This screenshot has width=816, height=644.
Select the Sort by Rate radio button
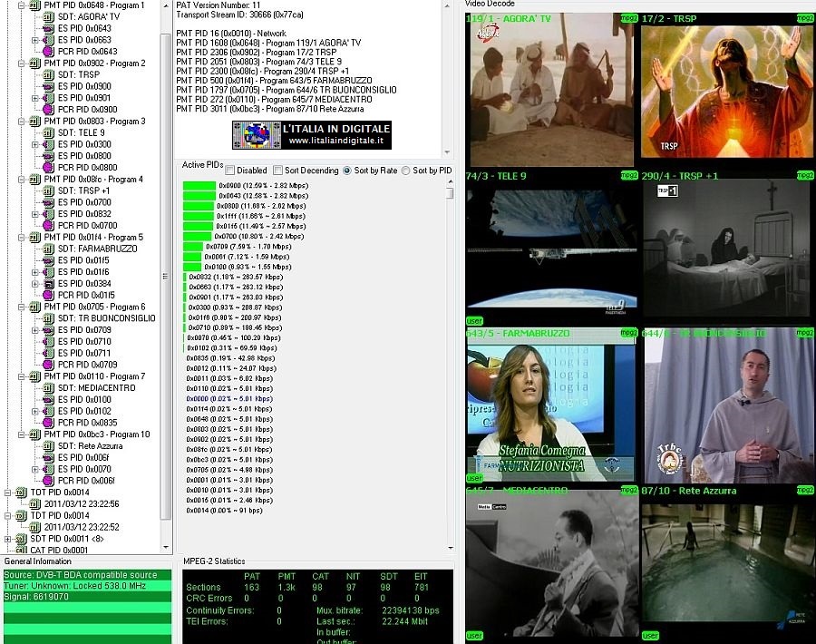pos(347,171)
